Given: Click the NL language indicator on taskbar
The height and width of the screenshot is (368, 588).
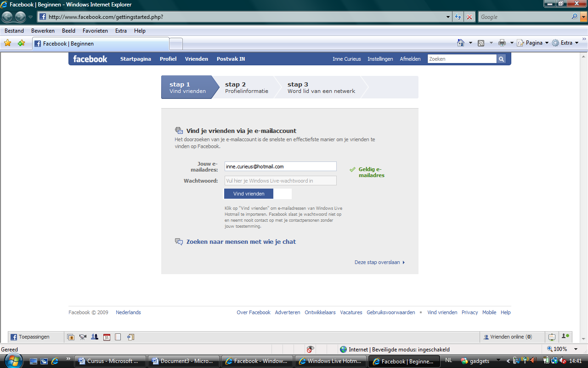Looking at the screenshot, I should coord(448,360).
